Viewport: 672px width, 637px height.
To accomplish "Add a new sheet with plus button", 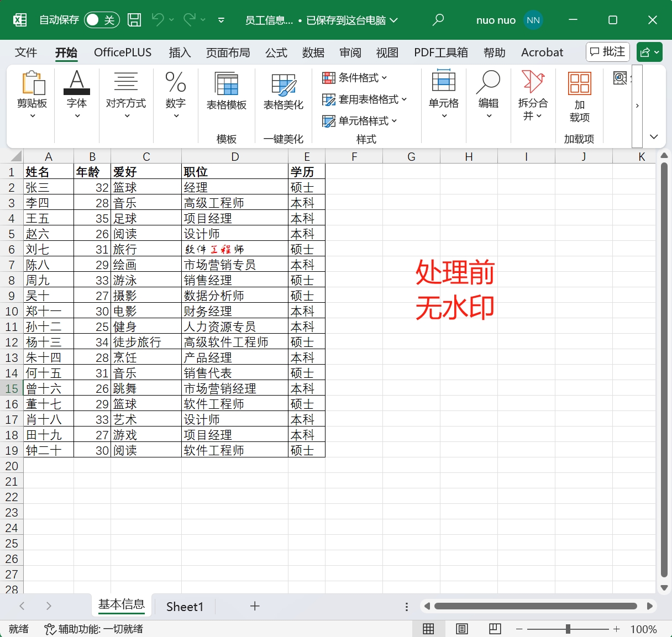I will click(255, 606).
